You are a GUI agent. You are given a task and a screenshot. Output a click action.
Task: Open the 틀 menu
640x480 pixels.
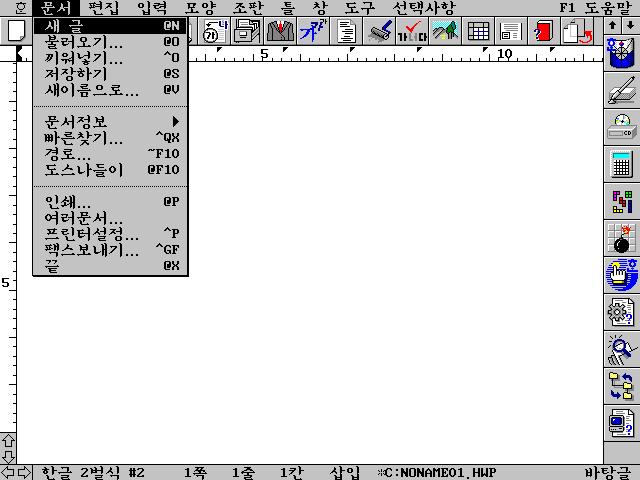(x=289, y=8)
